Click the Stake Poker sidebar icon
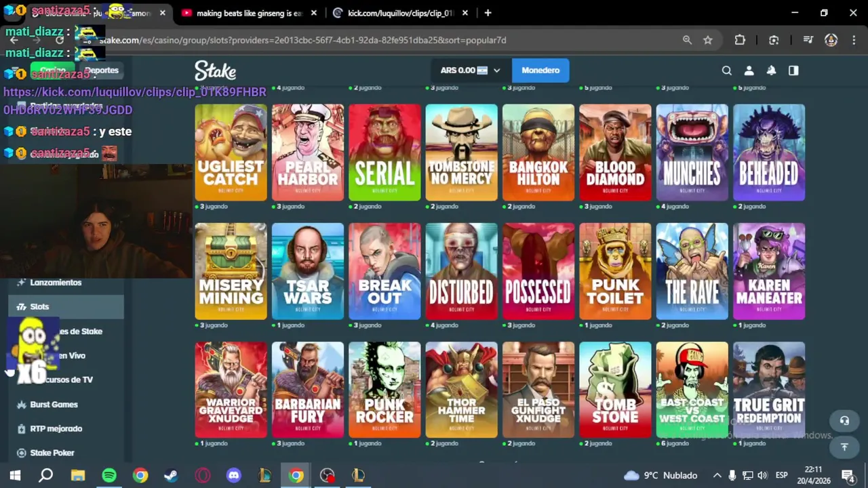This screenshot has width=868, height=488. pos(21,453)
